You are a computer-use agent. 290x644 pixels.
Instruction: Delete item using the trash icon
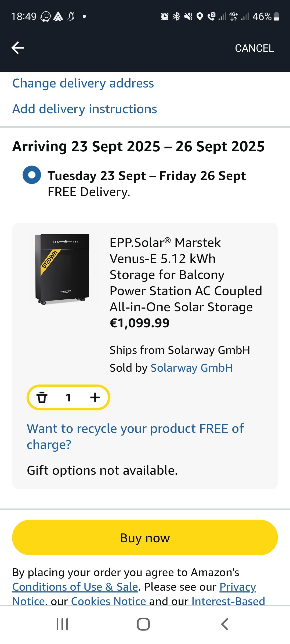pos(42,397)
